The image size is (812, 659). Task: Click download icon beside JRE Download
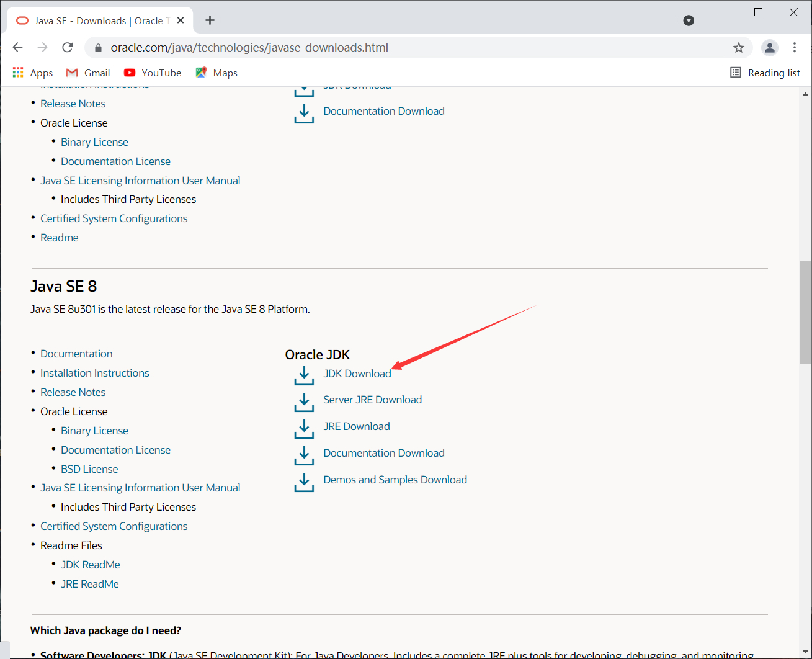(x=304, y=429)
